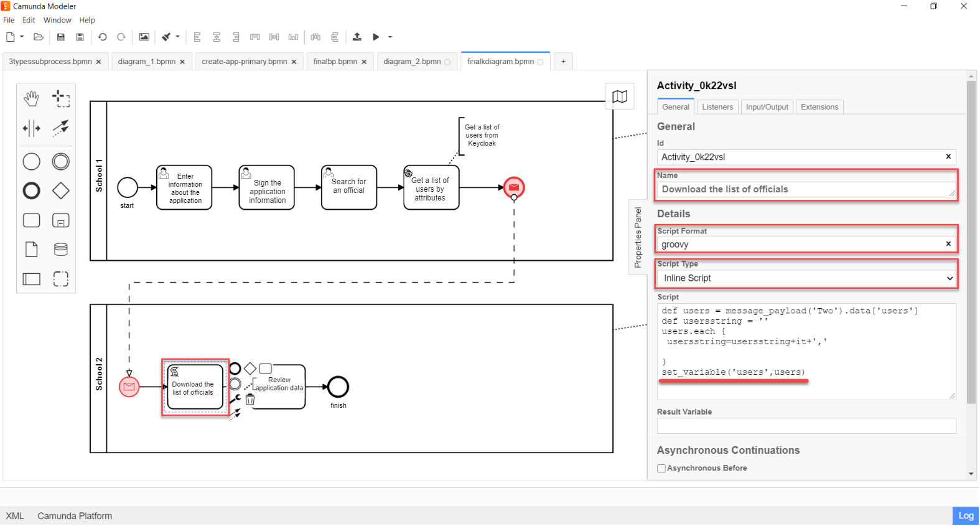Align elements right
Image resolution: width=980 pixels, height=526 pixels.
(x=236, y=37)
